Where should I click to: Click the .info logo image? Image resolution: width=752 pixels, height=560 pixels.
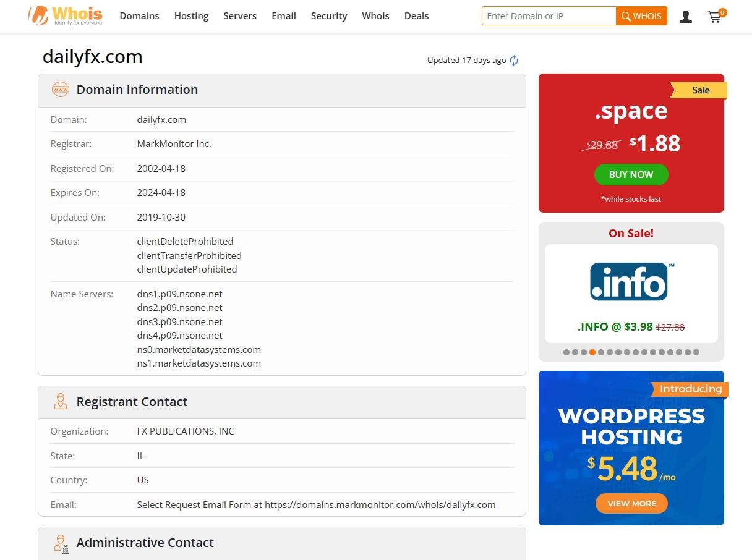pos(631,281)
